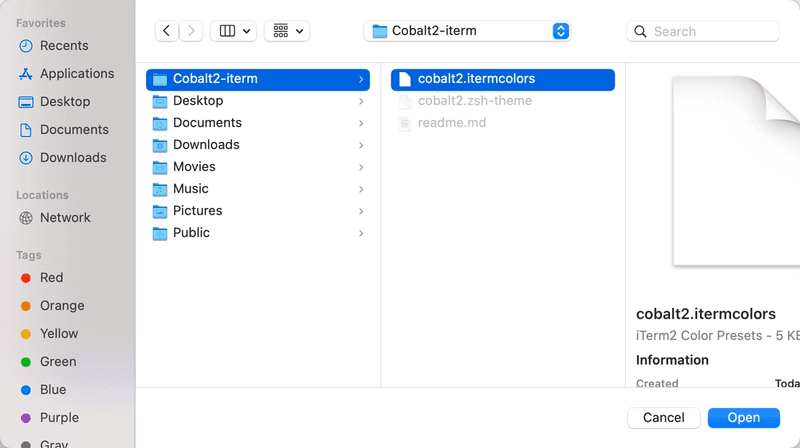The image size is (800, 448).
Task: Click the cobalt2.zsh-theme file
Action: coord(503,101)
